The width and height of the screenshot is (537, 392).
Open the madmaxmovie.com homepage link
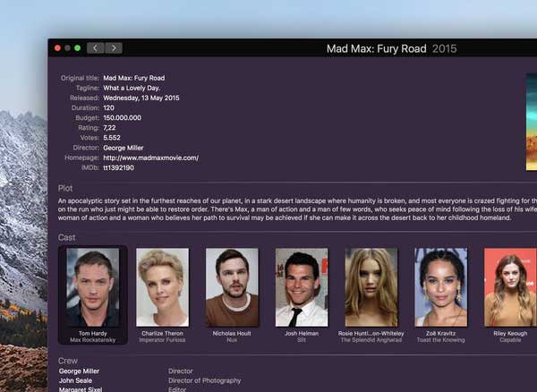(x=150, y=158)
